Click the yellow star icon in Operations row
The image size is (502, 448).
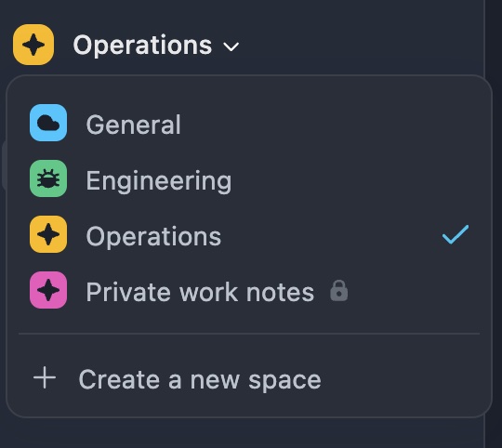pyautogui.click(x=48, y=234)
